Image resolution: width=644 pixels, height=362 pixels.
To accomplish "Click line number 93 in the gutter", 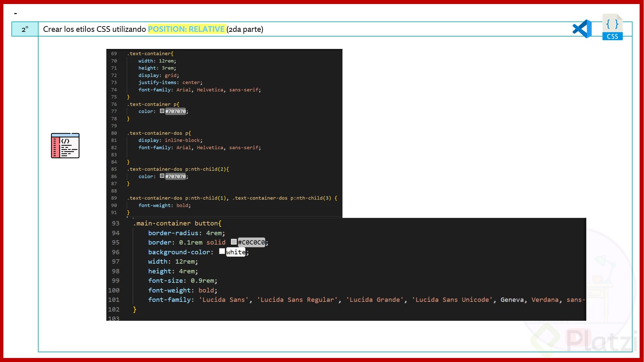I will pyautogui.click(x=115, y=223).
